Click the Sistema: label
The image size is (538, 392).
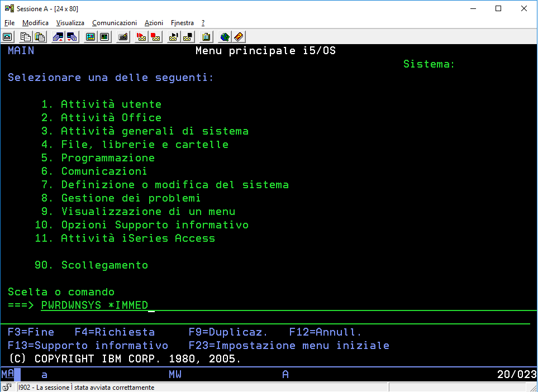coord(429,64)
